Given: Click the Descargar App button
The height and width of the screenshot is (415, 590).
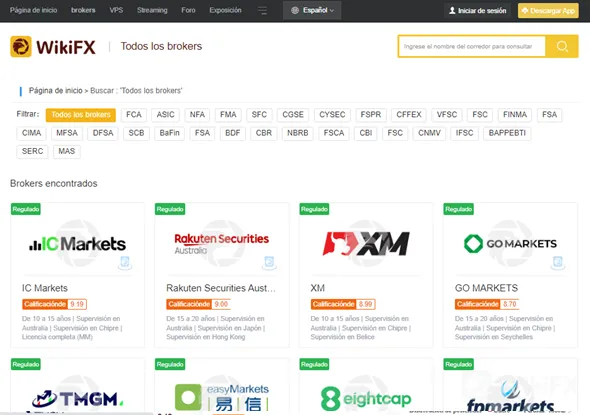Looking at the screenshot, I should click(548, 11).
